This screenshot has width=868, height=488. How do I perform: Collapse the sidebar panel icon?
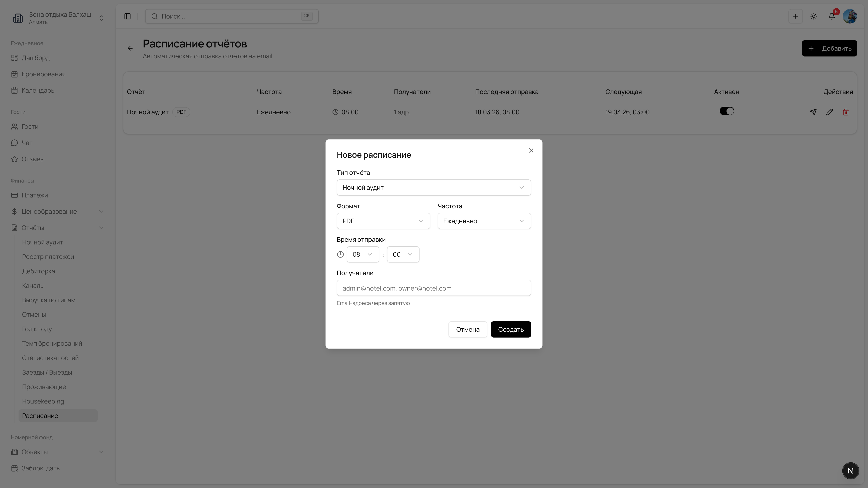pos(127,16)
